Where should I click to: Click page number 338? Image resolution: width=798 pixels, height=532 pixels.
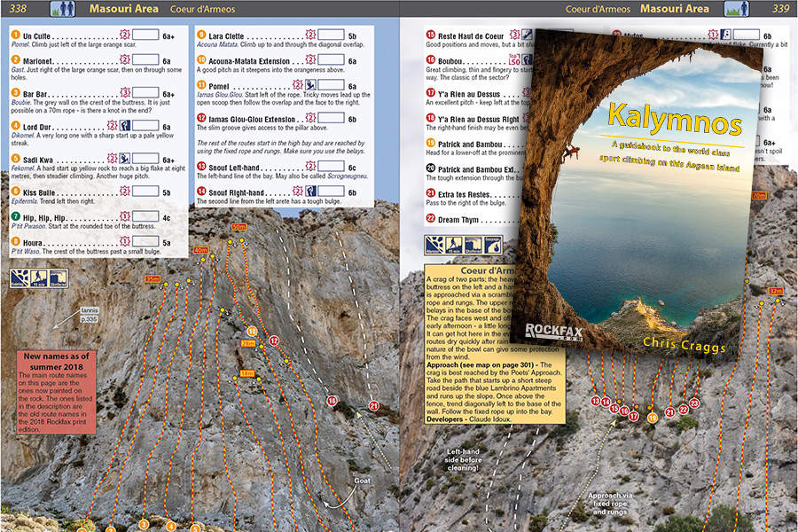tap(18, 9)
